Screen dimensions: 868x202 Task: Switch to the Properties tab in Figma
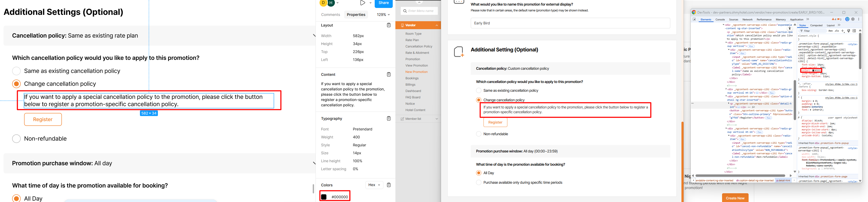(356, 15)
